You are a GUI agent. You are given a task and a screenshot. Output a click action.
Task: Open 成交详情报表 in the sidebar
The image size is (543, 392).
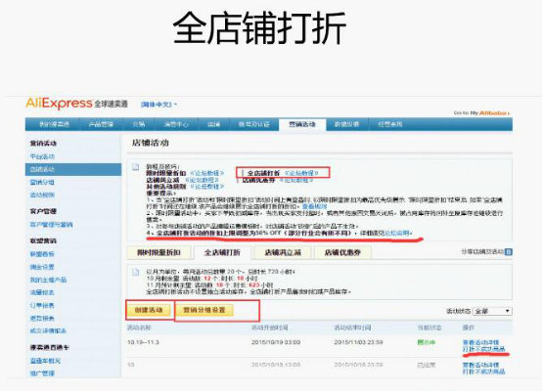click(48, 330)
